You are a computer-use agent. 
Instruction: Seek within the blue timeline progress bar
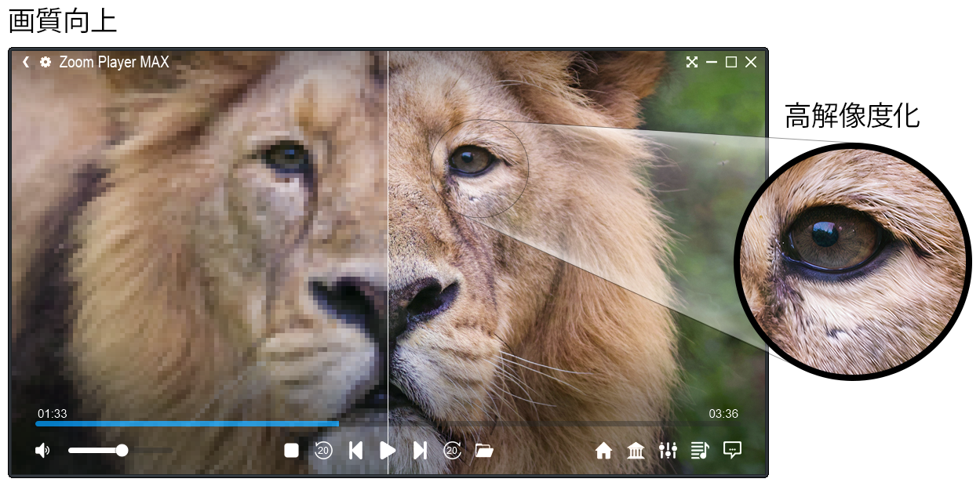[x=188, y=424]
